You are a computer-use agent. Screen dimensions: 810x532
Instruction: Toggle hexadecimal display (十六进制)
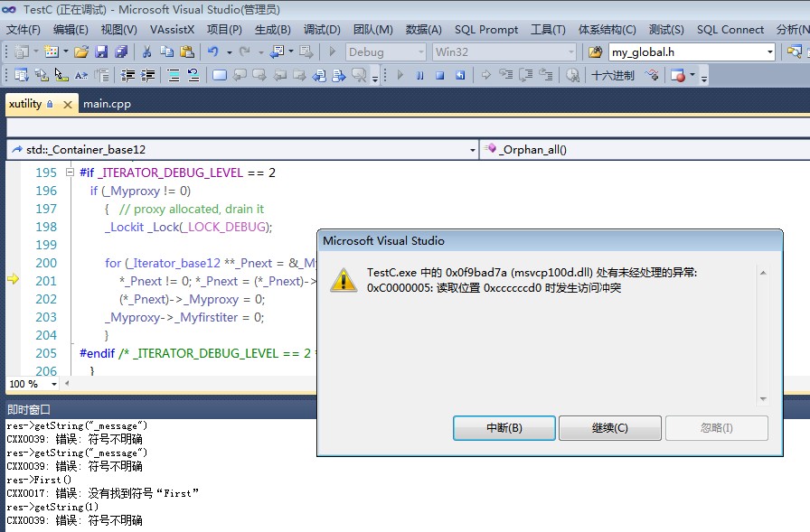(x=613, y=75)
